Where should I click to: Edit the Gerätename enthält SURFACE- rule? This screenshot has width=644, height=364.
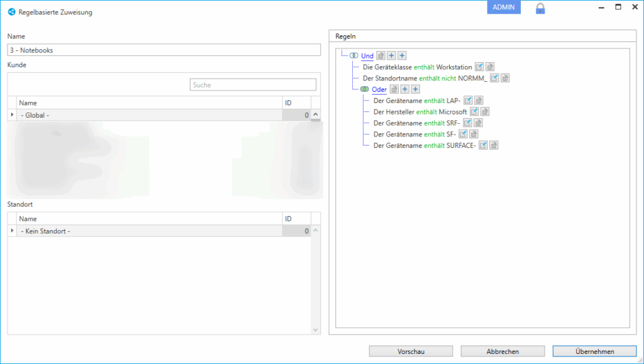[x=484, y=145]
